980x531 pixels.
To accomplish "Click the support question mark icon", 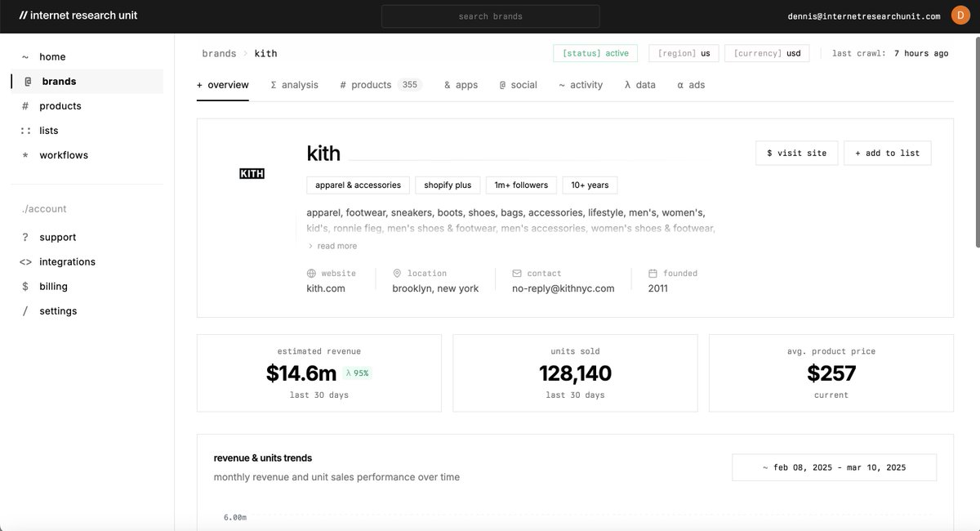I will [x=25, y=238].
